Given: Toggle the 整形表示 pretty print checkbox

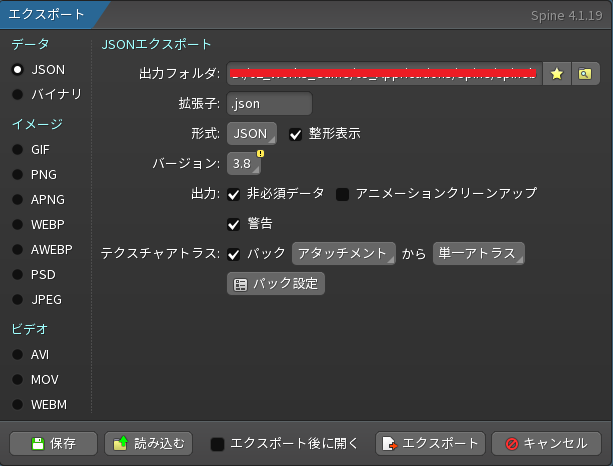Looking at the screenshot, I should [x=295, y=135].
